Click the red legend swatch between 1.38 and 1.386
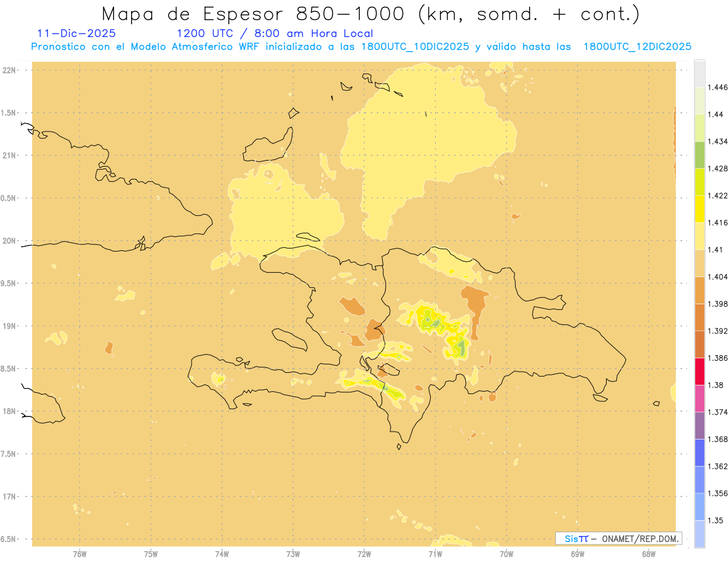The height and width of the screenshot is (562, 728). [x=699, y=372]
